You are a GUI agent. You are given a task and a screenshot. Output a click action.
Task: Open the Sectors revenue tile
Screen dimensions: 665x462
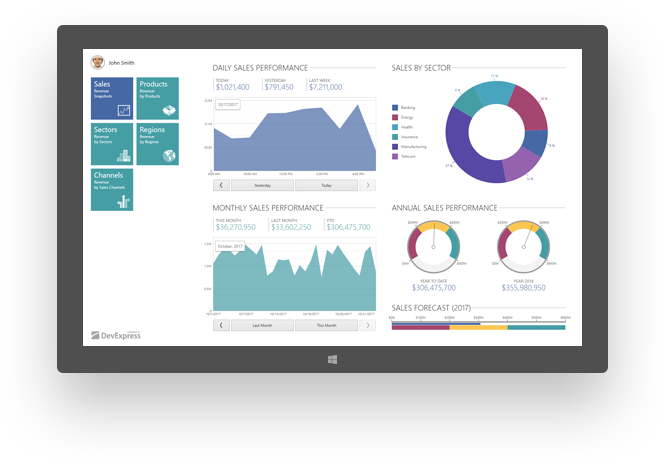[112, 144]
